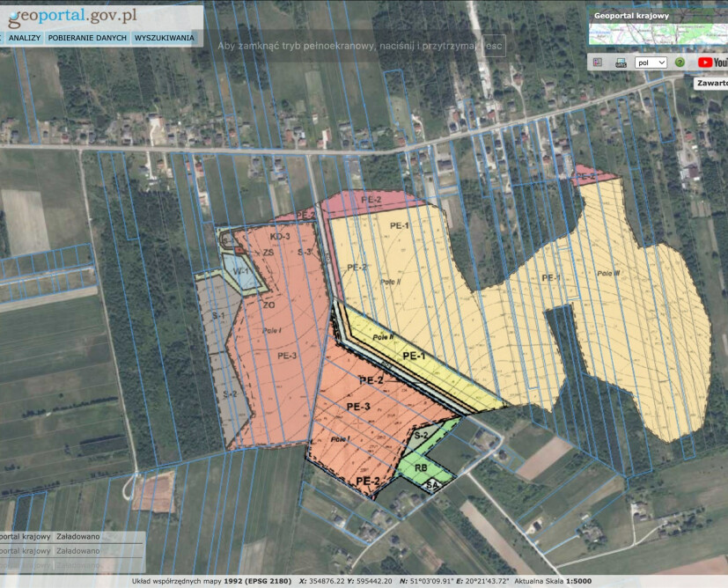This screenshot has width=728, height=588.
Task: Click the Geoportal krajowy overview map thumbnail
Action: (658, 33)
